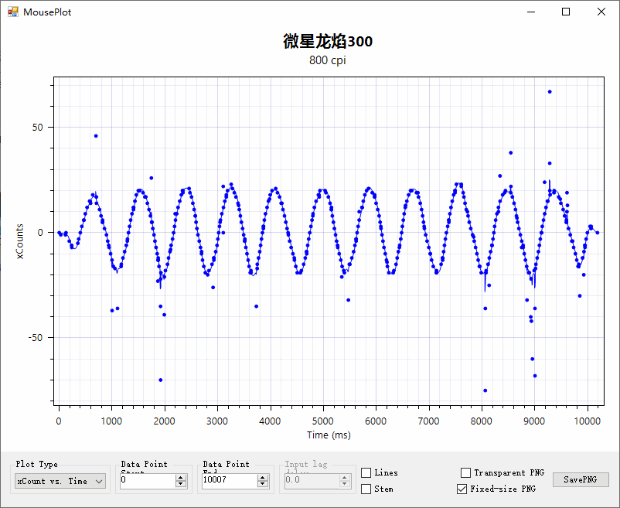The width and height of the screenshot is (620, 508).
Task: Click the MousePlot title text
Action: coord(47,12)
